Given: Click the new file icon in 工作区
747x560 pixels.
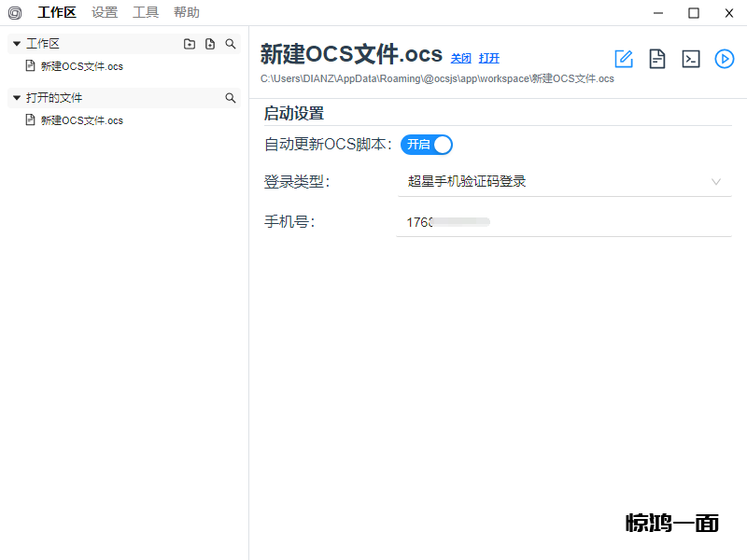Looking at the screenshot, I should click(210, 44).
